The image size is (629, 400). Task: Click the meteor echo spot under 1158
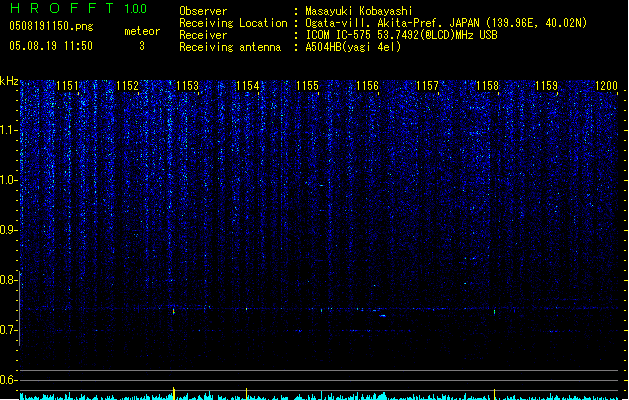tap(494, 311)
